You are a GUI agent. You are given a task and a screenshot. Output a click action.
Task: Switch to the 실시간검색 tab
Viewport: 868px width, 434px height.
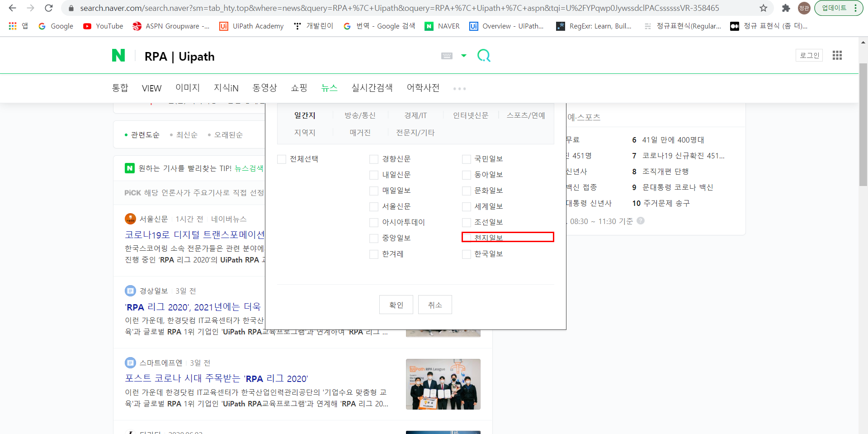372,88
